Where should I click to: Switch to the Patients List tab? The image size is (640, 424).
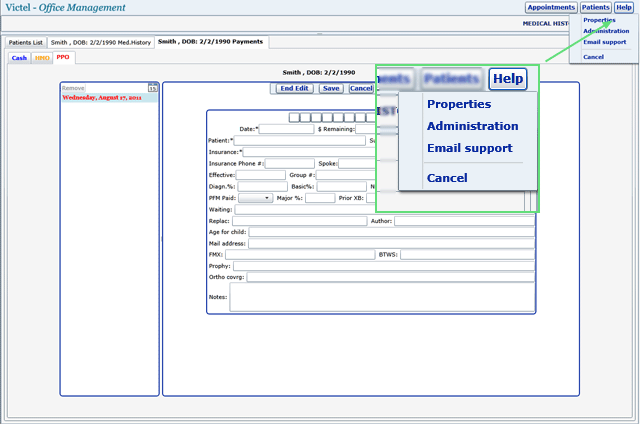coord(26,42)
